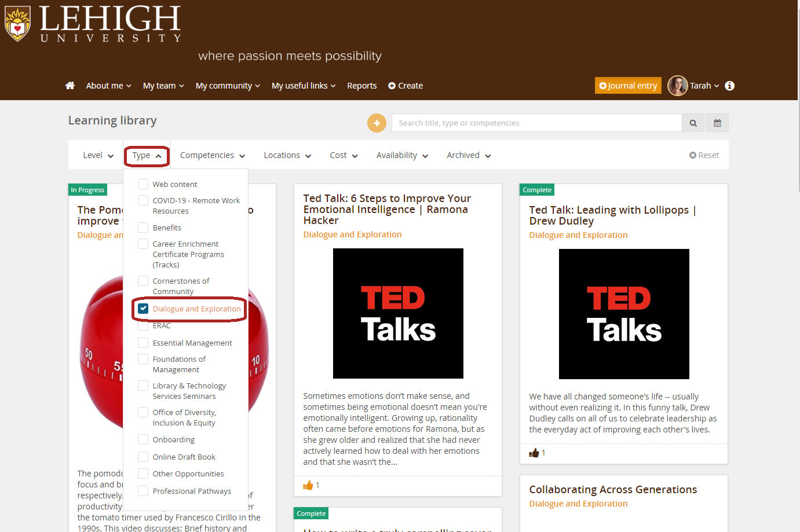Viewport: 800px width, 532px height.
Task: Click the Lehigh University shield logo
Action: coord(17,24)
